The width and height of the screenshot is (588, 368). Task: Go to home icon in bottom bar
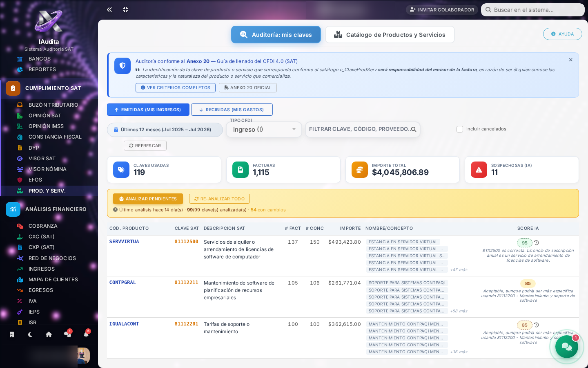[x=49, y=334]
